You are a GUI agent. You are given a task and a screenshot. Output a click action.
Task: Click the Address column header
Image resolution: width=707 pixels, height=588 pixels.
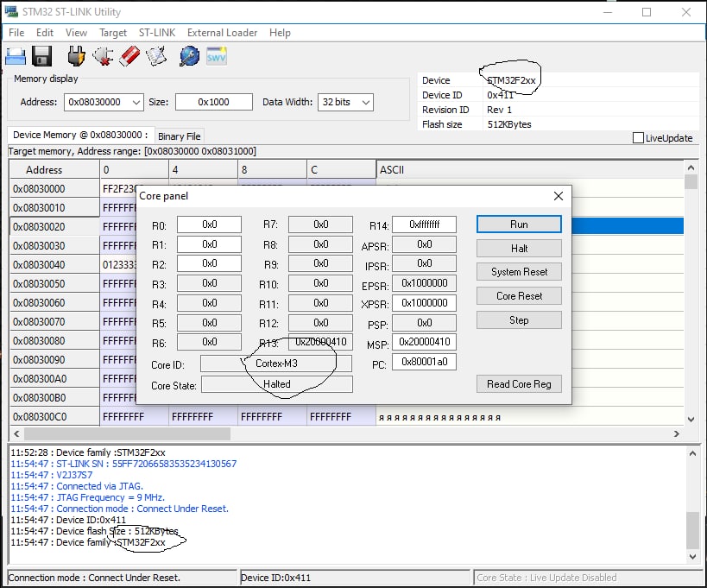[x=54, y=170]
